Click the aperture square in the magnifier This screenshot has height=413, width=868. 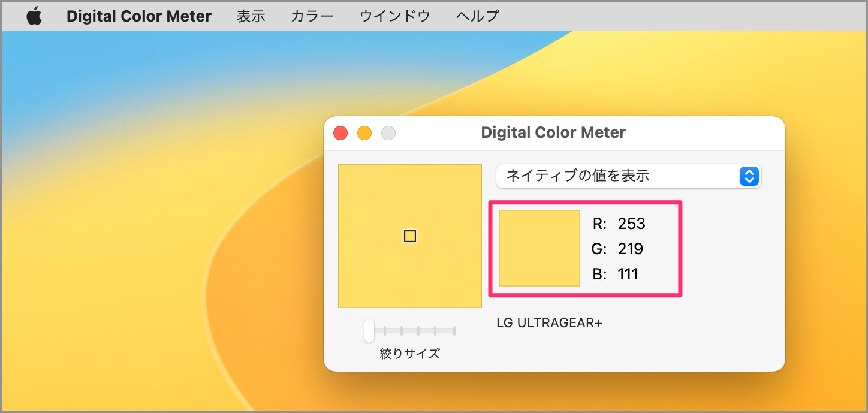pos(409,236)
